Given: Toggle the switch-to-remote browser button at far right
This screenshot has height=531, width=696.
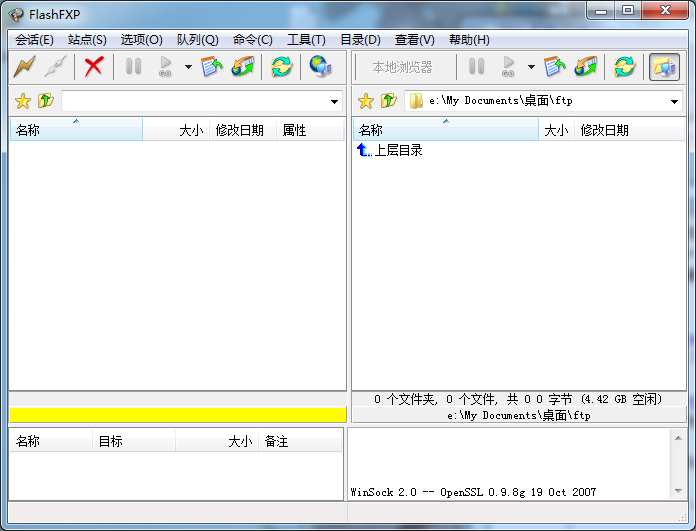Looking at the screenshot, I should [664, 67].
